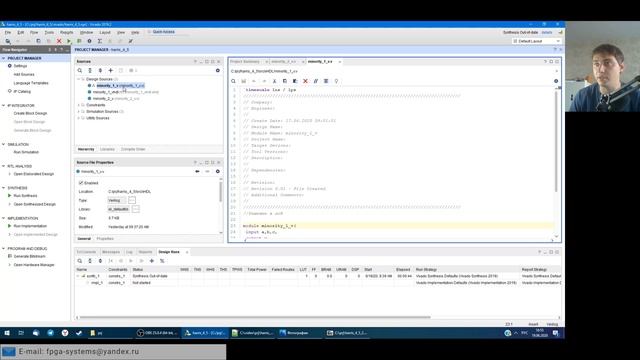640x360 pixels.
Task: Click the paste icon in editor toolbar
Action: point(295,81)
